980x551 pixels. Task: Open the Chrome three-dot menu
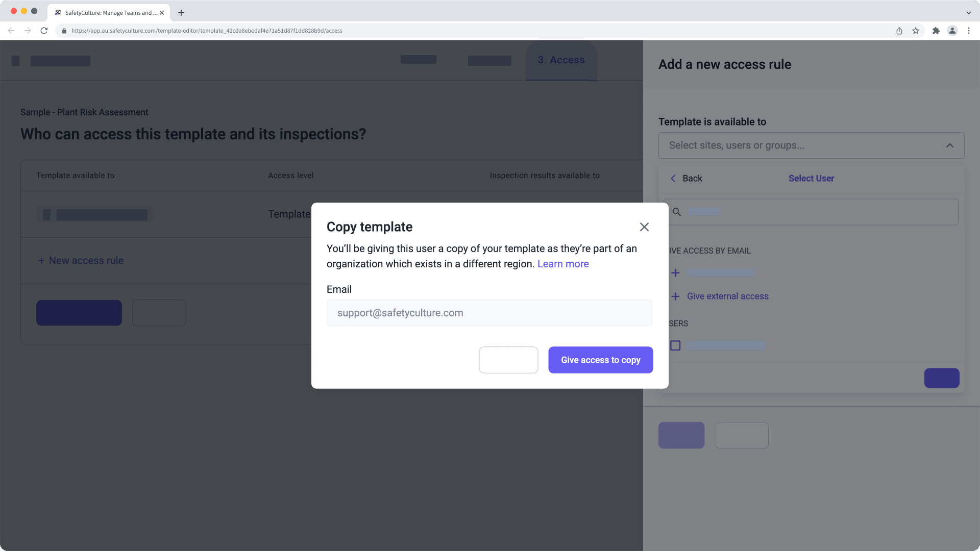tap(969, 31)
